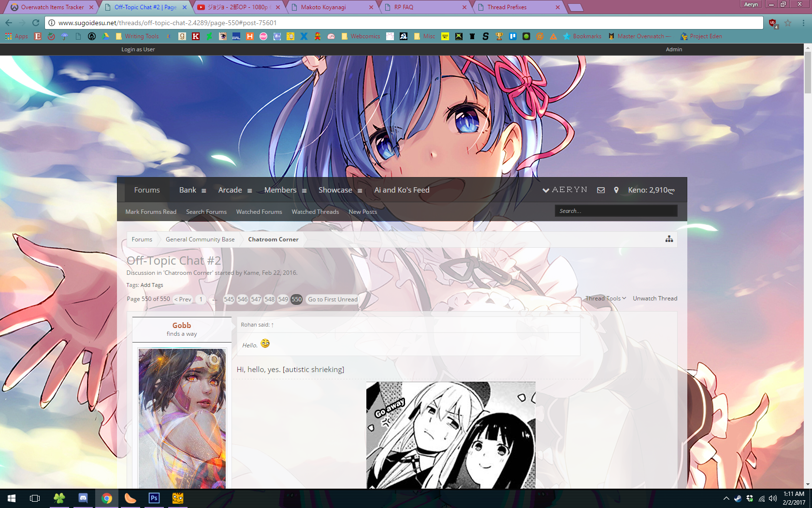The width and height of the screenshot is (812, 508).
Task: Expand the Arcade menu dropdown
Action: click(x=249, y=191)
